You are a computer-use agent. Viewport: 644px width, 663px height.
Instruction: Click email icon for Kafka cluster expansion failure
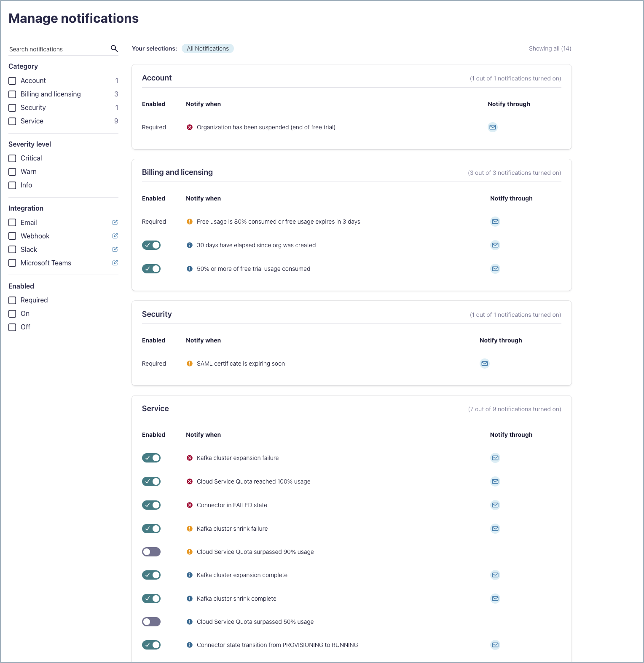495,458
